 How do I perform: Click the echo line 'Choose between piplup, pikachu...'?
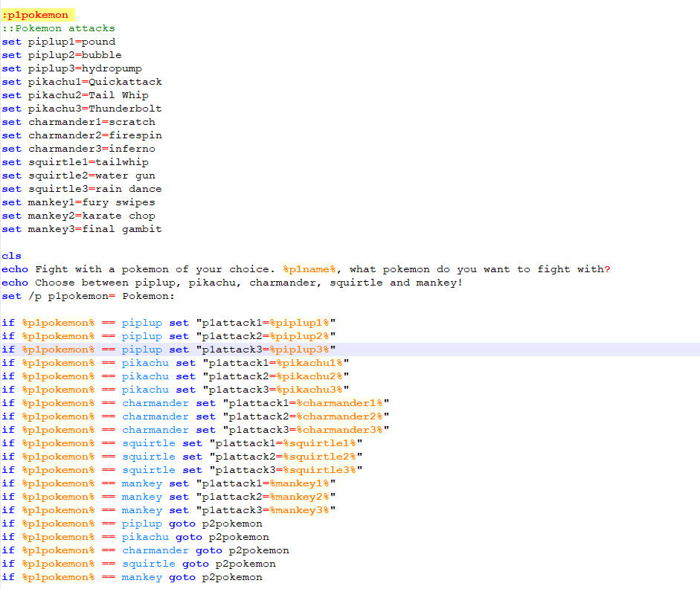(x=232, y=283)
